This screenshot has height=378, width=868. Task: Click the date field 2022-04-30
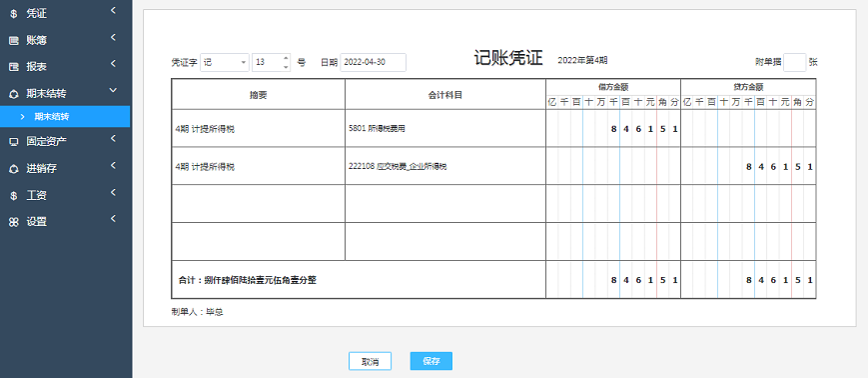pyautogui.click(x=374, y=63)
